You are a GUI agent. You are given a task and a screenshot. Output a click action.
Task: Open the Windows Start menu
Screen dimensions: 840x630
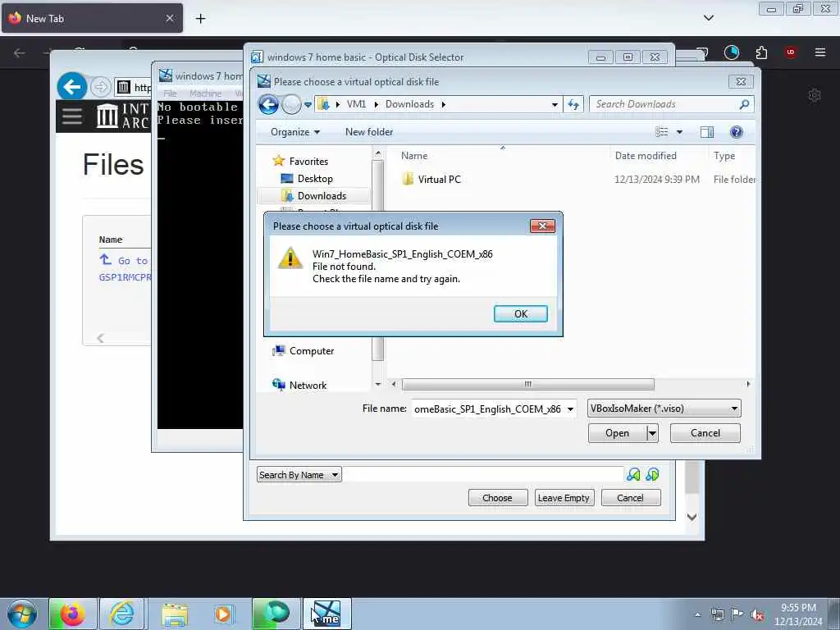coord(22,614)
